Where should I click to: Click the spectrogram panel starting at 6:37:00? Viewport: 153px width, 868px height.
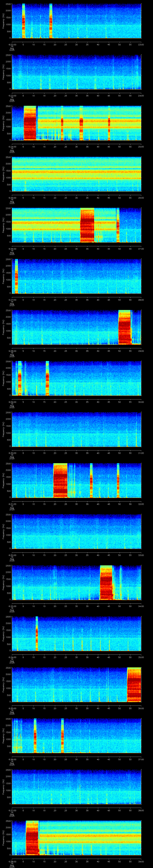pos(76,787)
